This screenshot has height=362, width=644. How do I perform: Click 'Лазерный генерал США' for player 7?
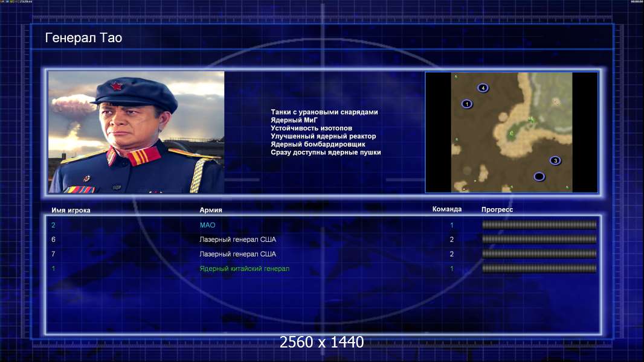(238, 254)
